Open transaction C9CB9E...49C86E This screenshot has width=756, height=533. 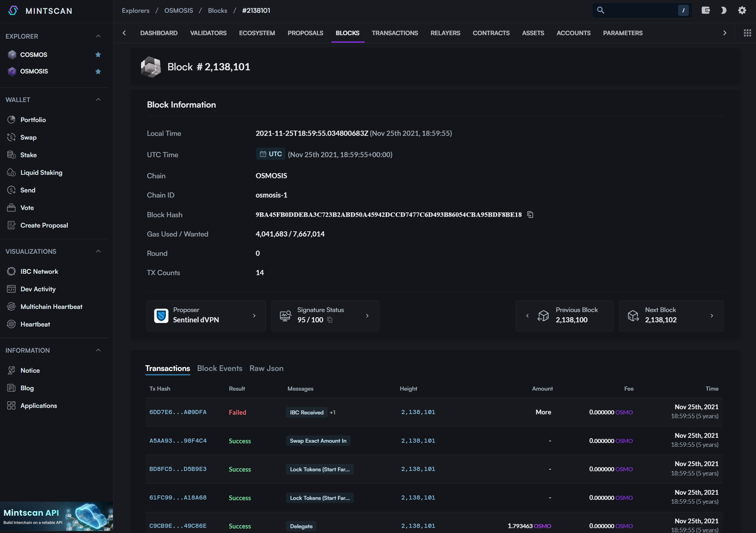pyautogui.click(x=178, y=526)
